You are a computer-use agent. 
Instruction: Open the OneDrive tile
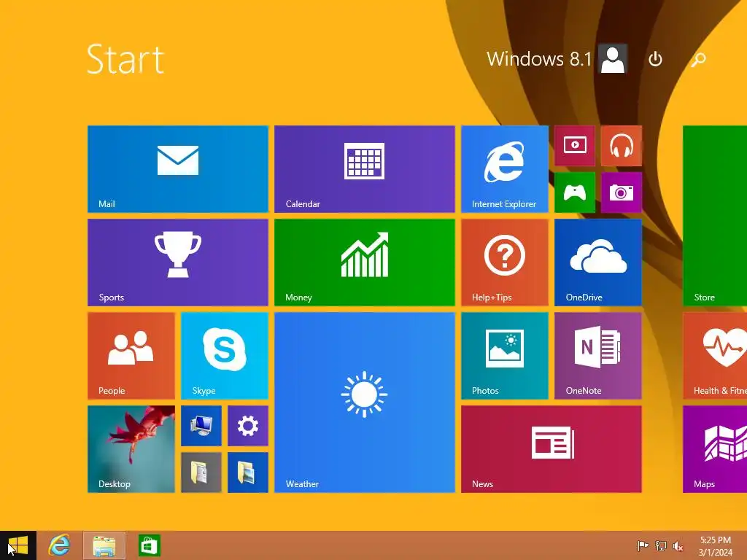(x=598, y=262)
